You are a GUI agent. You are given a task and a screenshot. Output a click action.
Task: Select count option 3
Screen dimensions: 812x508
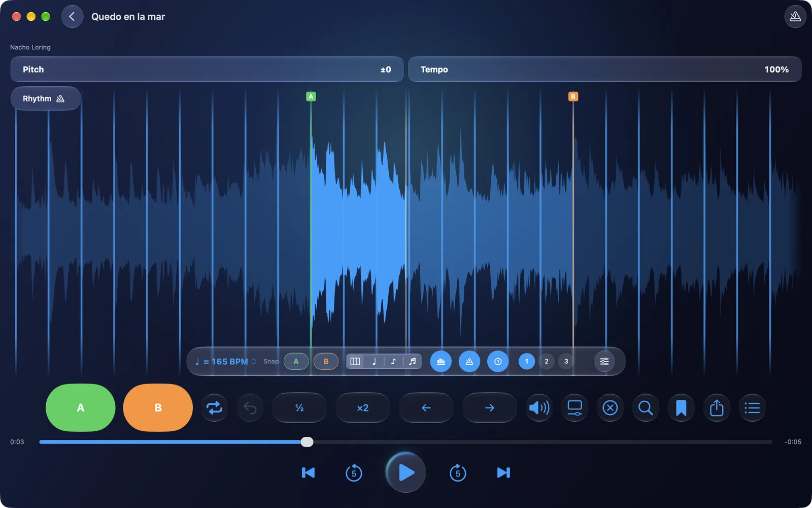[x=566, y=361]
